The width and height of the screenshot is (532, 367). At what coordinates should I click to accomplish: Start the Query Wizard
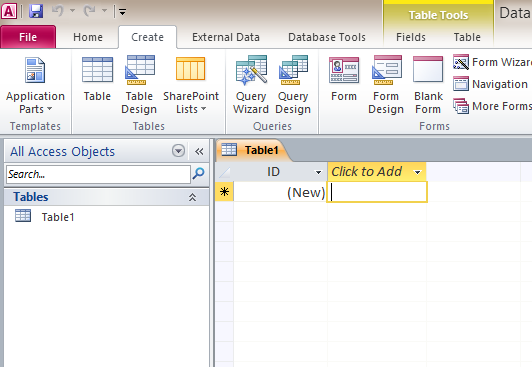251,85
